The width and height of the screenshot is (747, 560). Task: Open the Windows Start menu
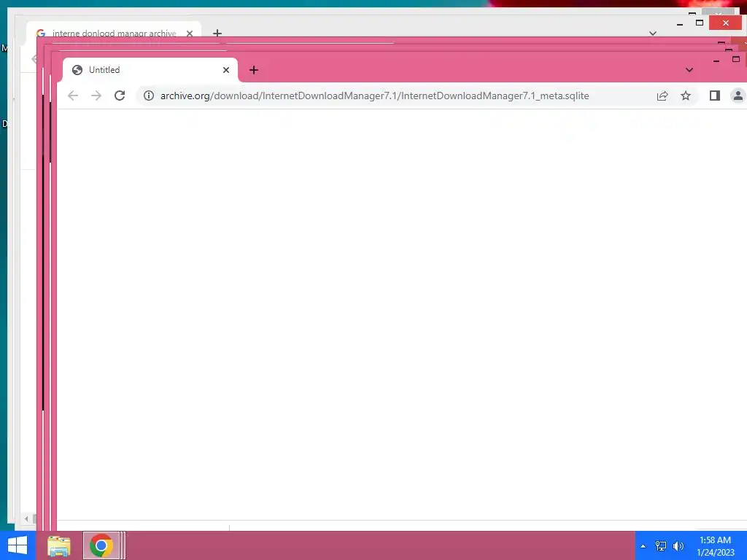(x=18, y=545)
